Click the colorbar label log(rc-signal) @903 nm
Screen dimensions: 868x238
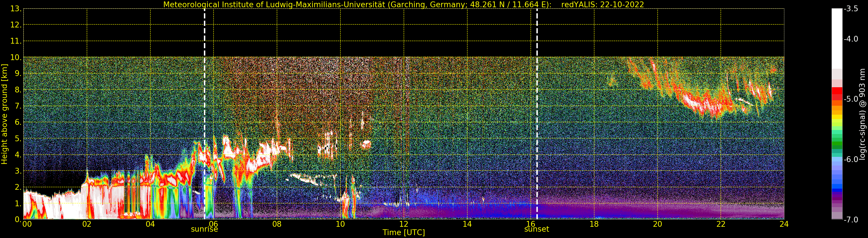[862, 114]
